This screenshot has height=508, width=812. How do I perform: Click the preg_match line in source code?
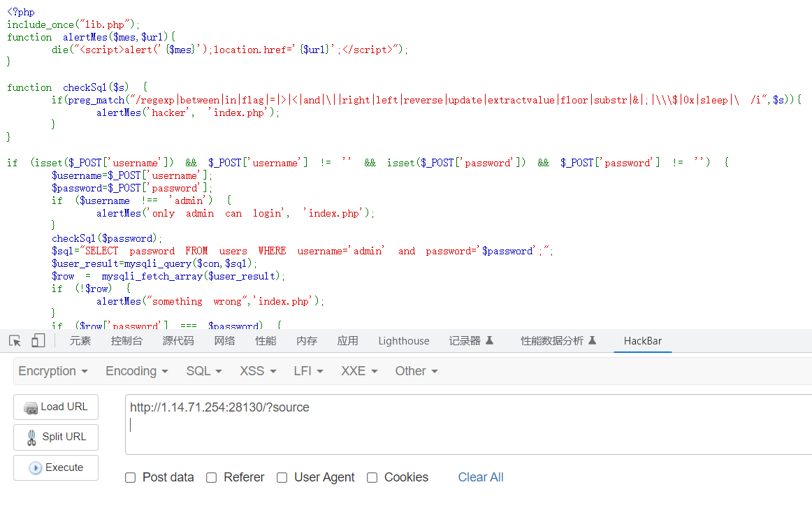pos(427,100)
